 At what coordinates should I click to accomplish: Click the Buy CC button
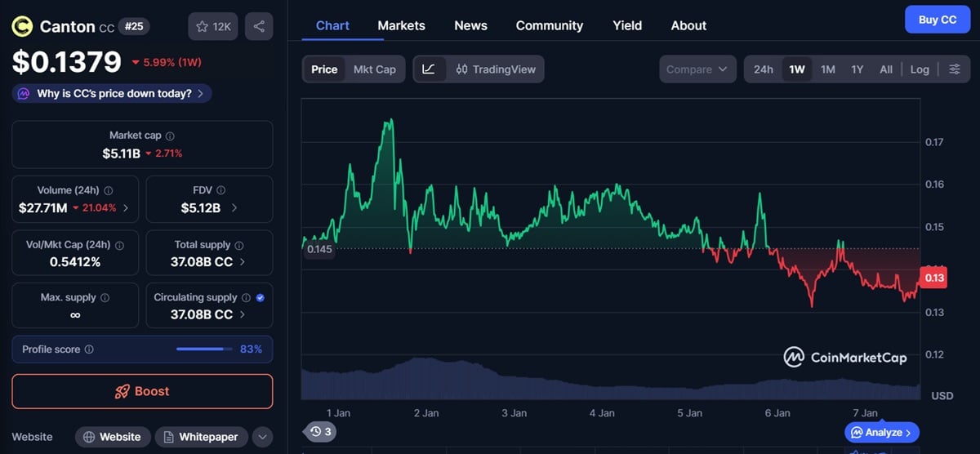[x=938, y=20]
